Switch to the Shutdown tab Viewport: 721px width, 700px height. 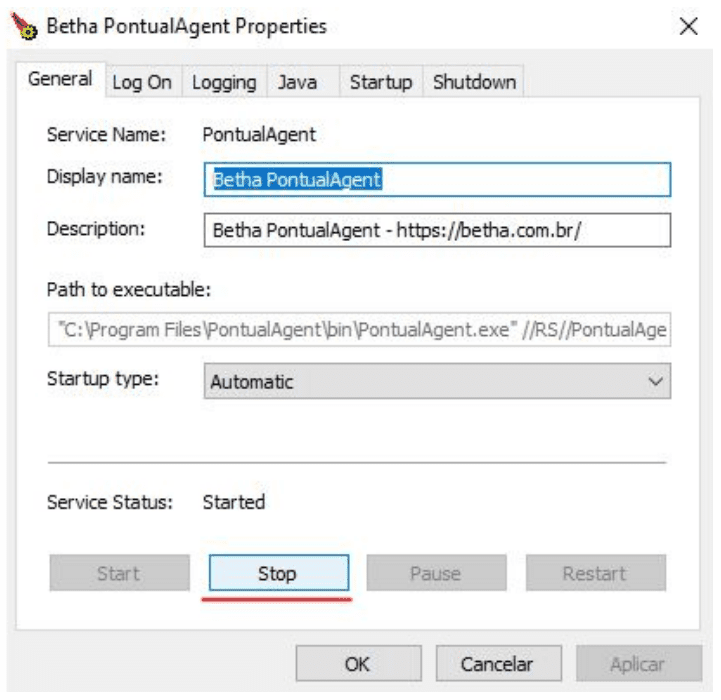[x=474, y=83]
